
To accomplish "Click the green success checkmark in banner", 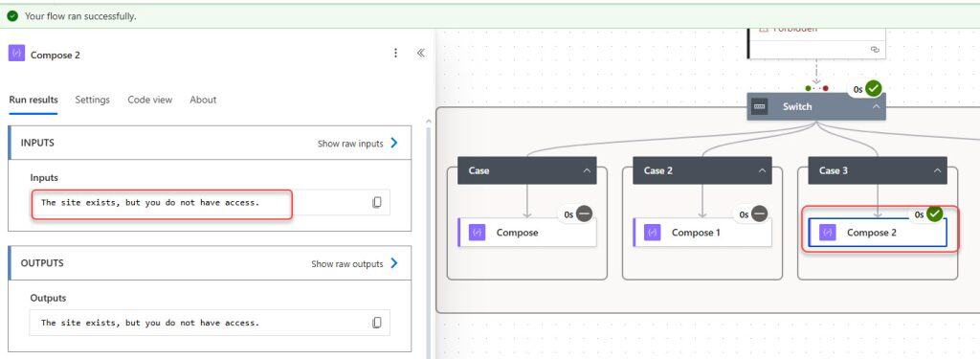I will pyautogui.click(x=12, y=16).
